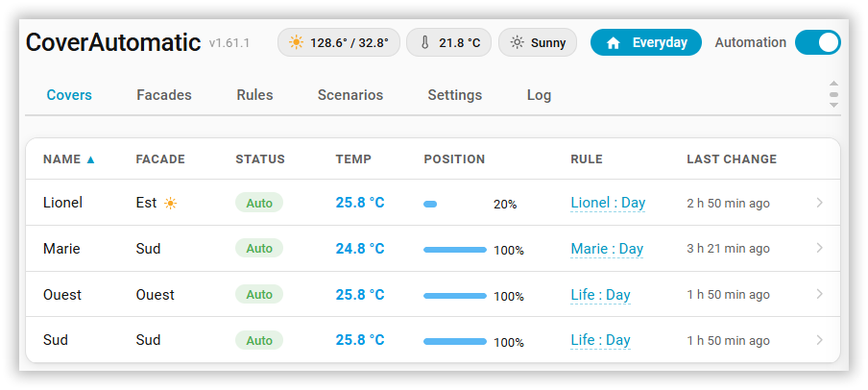868x390 pixels.
Task: Open the Scenarios tab
Action: pyautogui.click(x=350, y=95)
